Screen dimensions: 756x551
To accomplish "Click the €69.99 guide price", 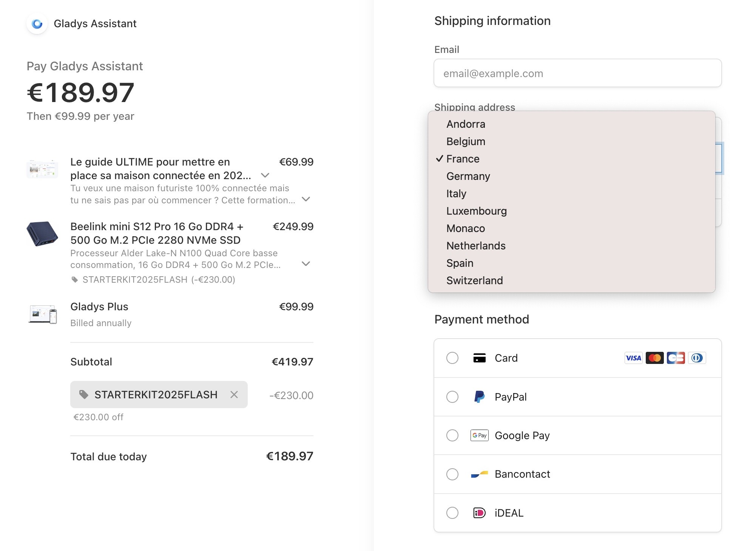I will point(296,162).
